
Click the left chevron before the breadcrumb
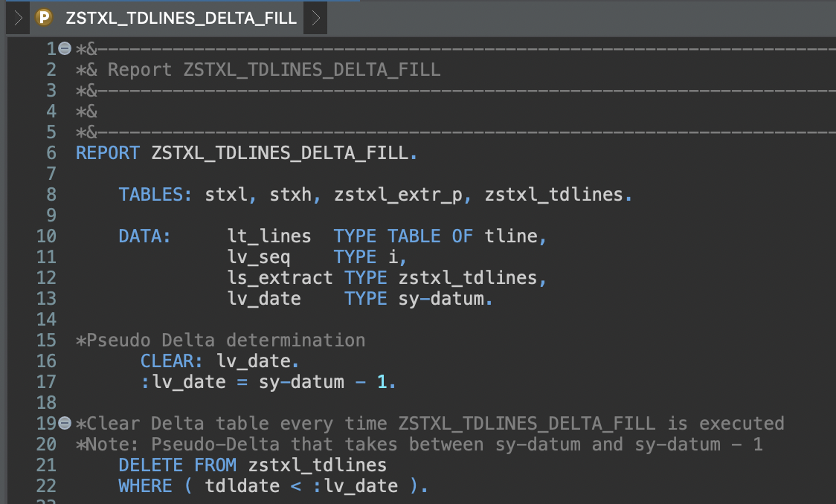[18, 18]
